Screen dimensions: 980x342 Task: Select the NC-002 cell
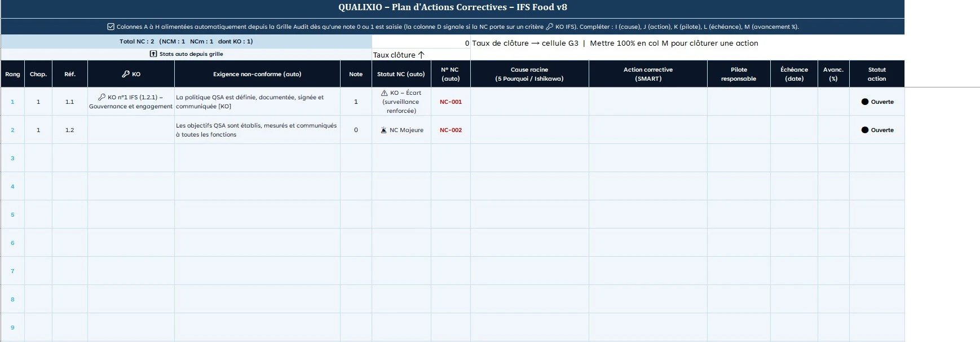(x=451, y=130)
